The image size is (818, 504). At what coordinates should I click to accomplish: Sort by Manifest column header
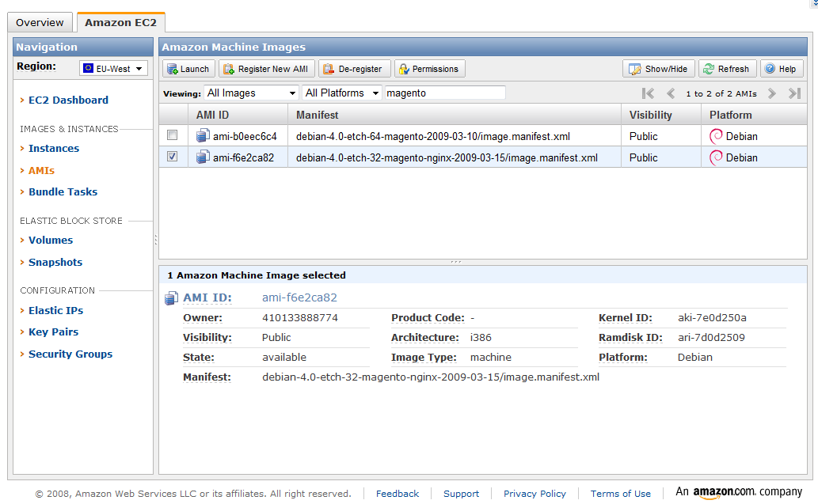tap(455, 115)
